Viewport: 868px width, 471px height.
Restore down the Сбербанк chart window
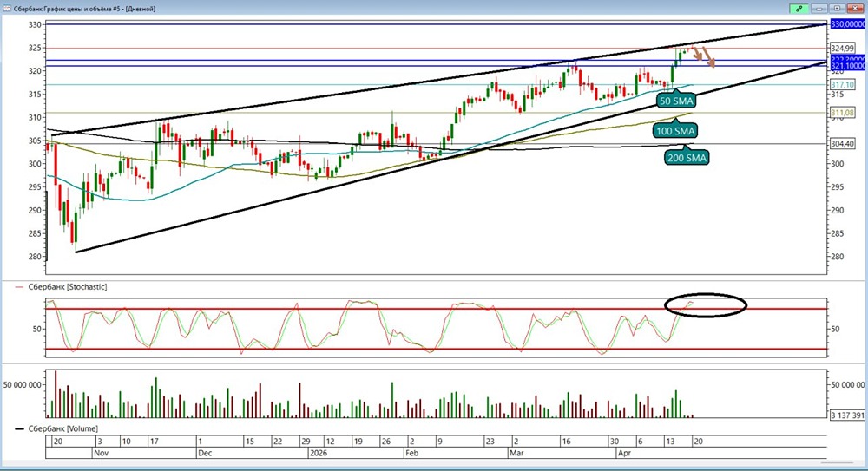[x=837, y=9]
